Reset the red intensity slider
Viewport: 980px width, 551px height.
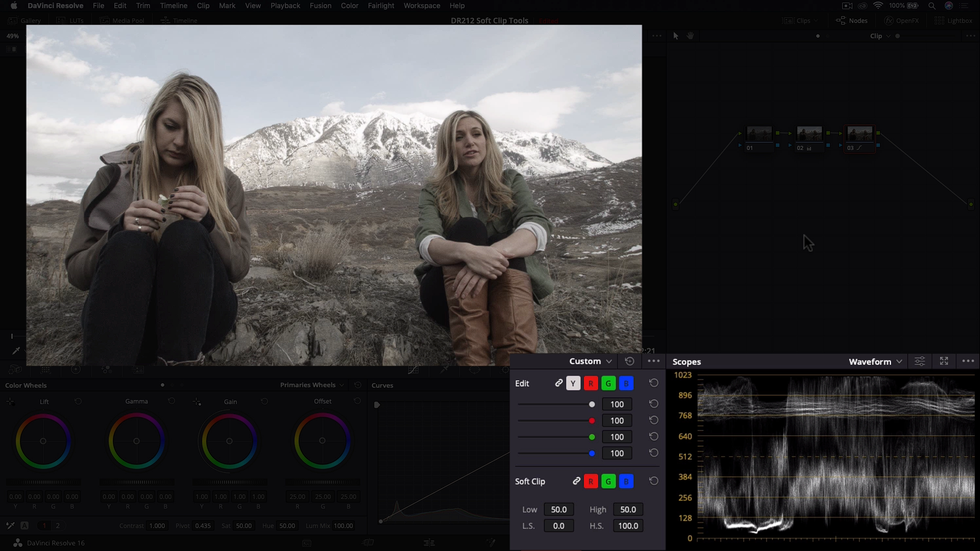tap(653, 420)
